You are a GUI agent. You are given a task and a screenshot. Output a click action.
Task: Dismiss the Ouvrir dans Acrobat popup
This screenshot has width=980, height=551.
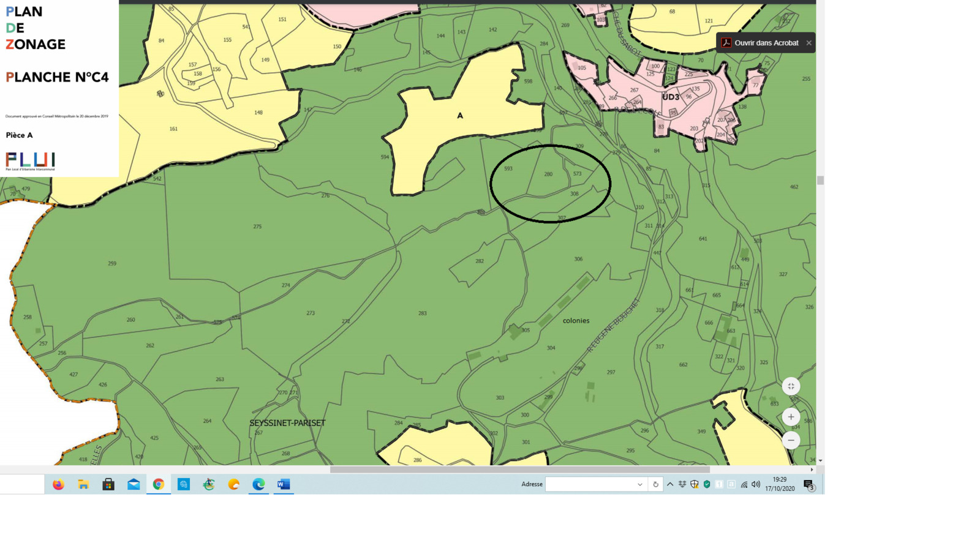pyautogui.click(x=809, y=43)
